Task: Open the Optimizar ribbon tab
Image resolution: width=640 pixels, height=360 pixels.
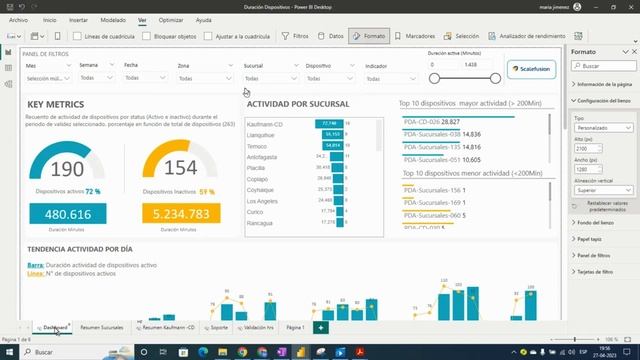Action: [x=171, y=20]
